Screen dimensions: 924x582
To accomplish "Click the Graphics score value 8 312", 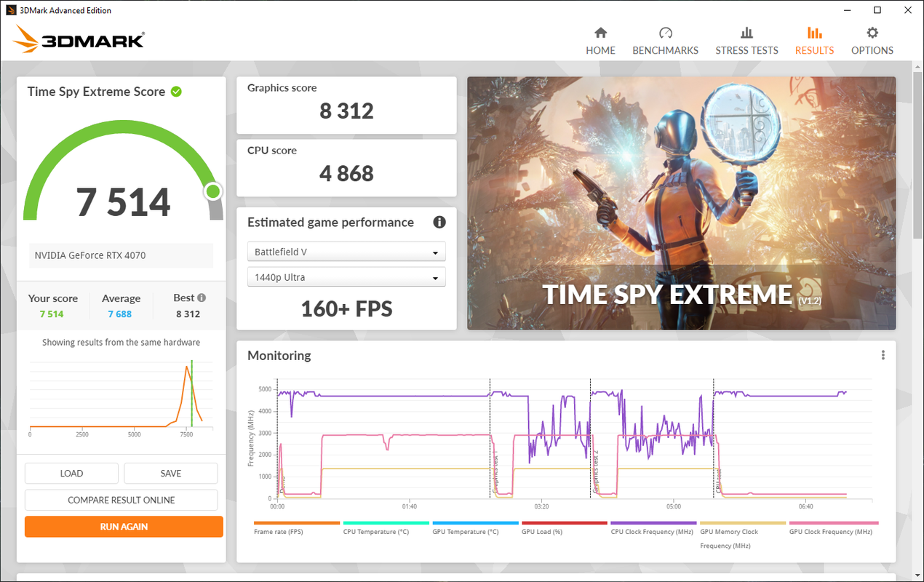I will click(346, 111).
